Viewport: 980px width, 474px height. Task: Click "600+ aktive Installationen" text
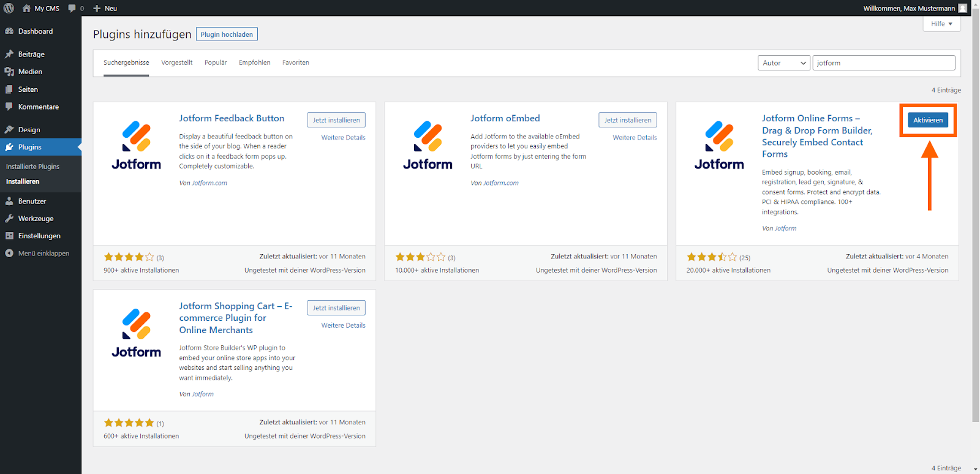point(141,436)
